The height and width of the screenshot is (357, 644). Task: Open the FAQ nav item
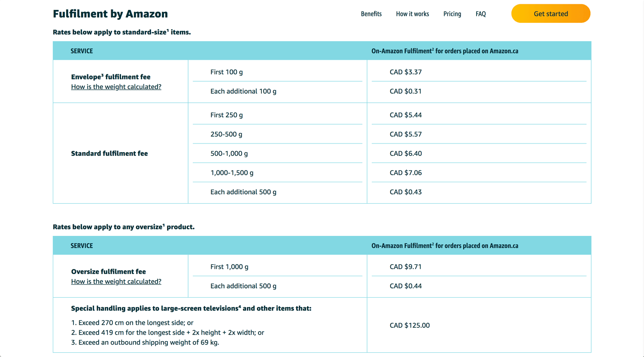click(481, 14)
